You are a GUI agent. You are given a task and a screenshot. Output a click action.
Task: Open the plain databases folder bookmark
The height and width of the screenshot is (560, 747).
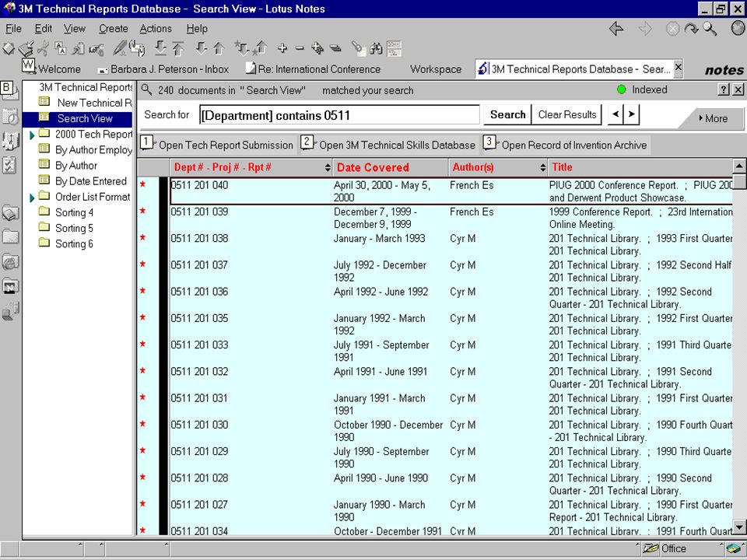pyautogui.click(x=10, y=236)
